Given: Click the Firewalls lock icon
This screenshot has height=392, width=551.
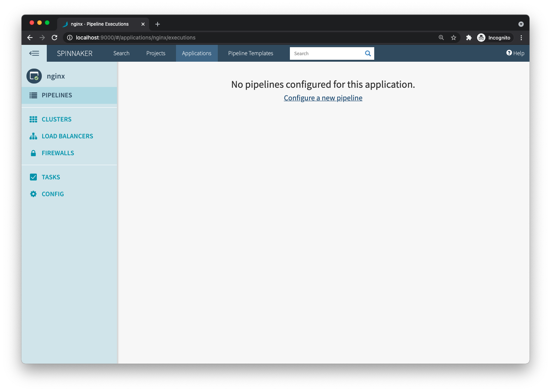Looking at the screenshot, I should pos(33,153).
